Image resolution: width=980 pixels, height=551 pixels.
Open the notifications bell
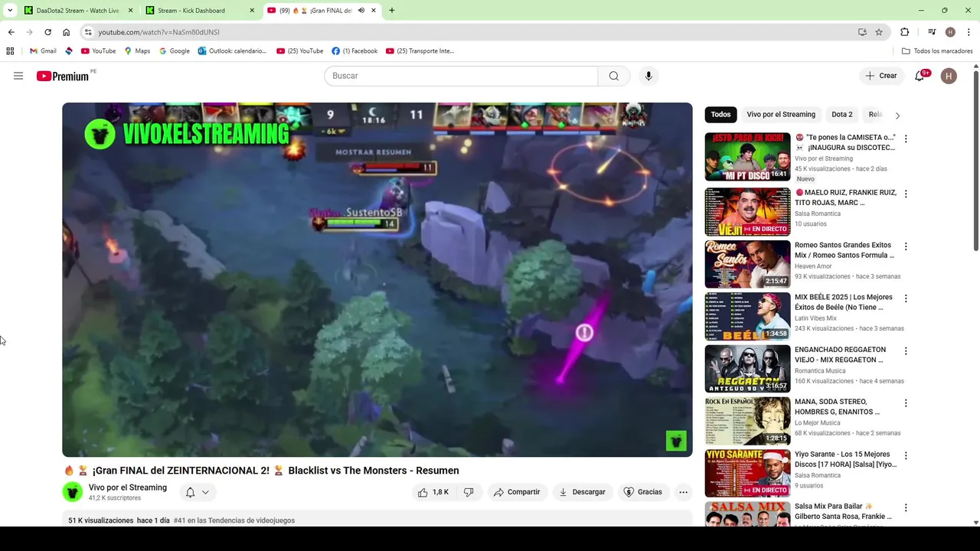(920, 76)
